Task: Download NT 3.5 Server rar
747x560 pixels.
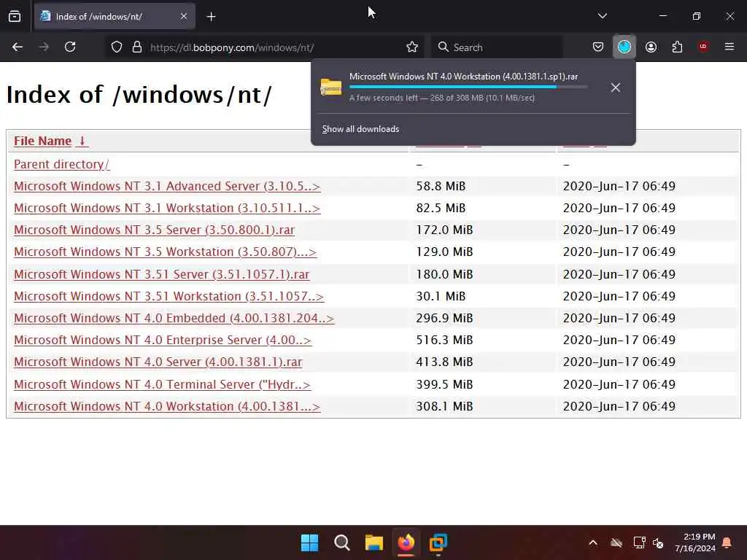Action: click(155, 230)
